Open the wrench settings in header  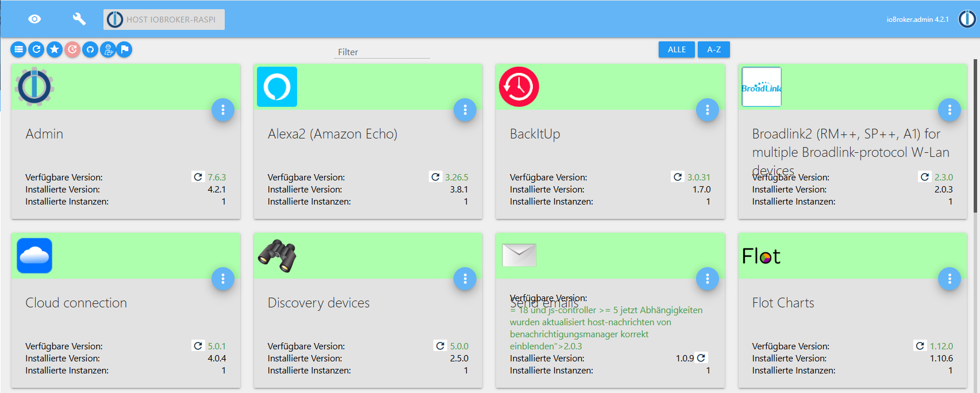[x=79, y=19]
